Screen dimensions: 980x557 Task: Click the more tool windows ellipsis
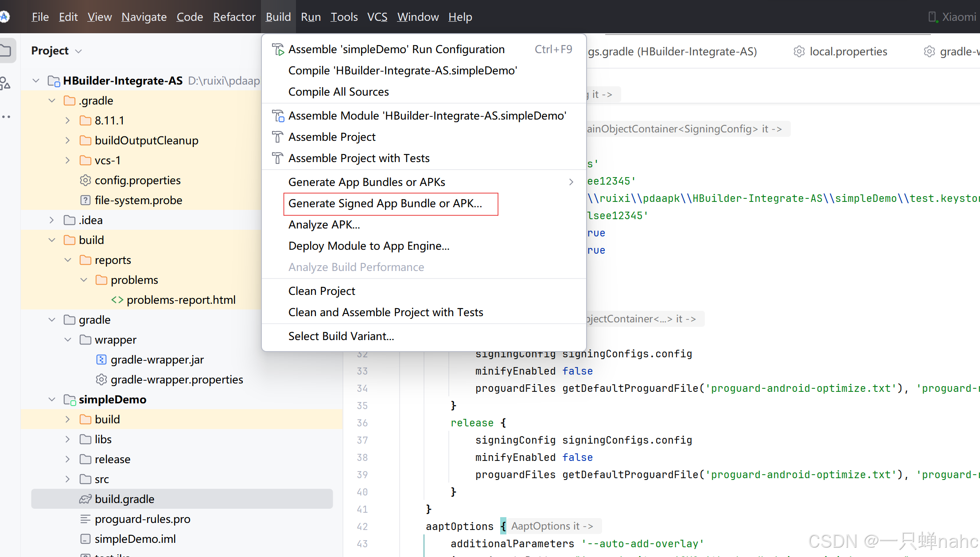pyautogui.click(x=6, y=117)
